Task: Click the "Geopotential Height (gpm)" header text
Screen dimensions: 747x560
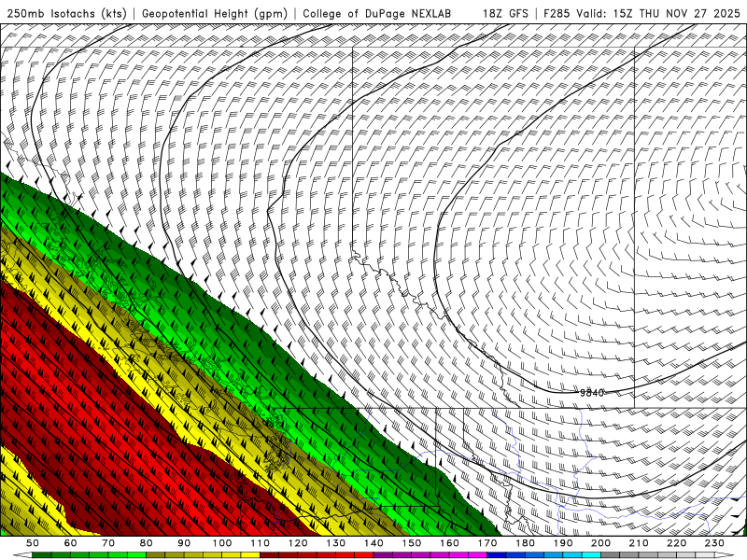Action: [x=215, y=13]
